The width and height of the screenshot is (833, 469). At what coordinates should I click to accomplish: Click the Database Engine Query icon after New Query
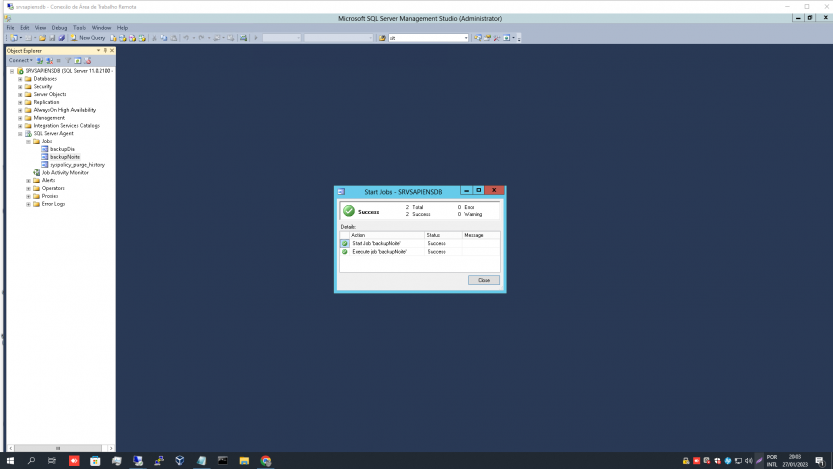pos(113,38)
